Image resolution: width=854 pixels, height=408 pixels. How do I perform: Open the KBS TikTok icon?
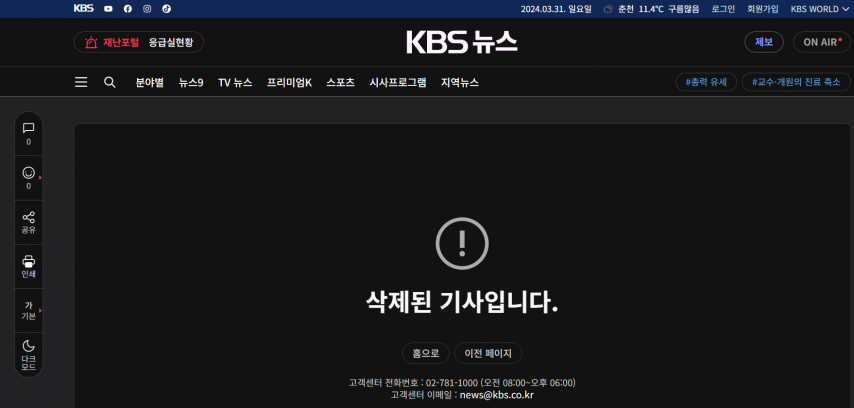pos(167,9)
